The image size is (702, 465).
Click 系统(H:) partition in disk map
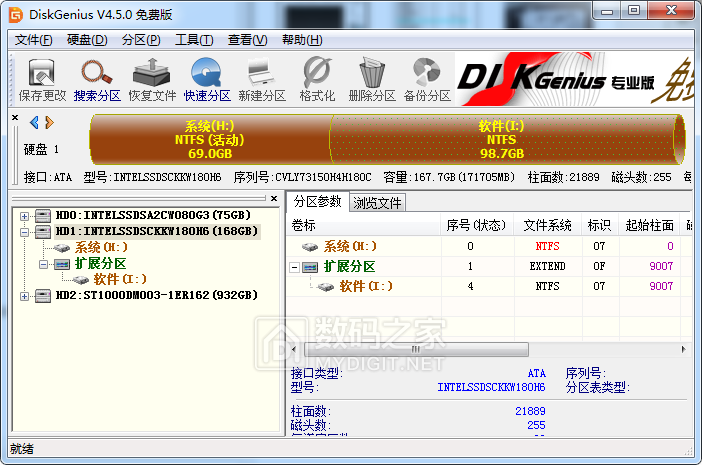point(210,139)
